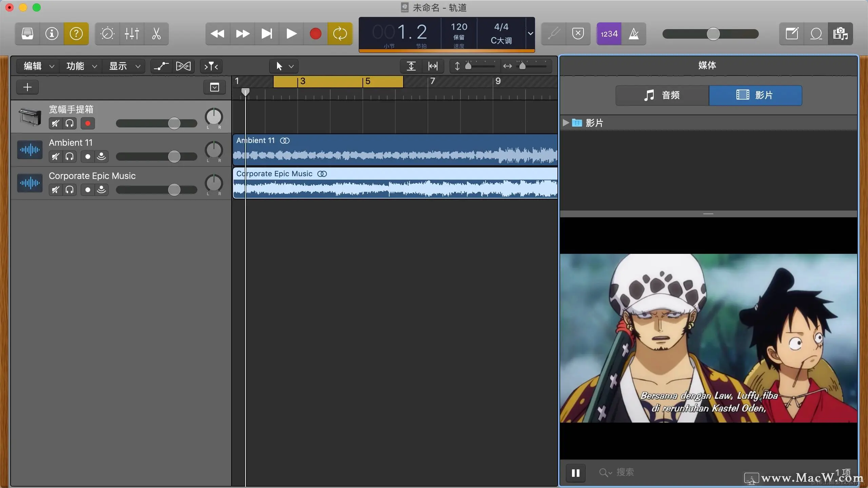Solo the Ambient 11 track
The height and width of the screenshot is (488, 868).
[70, 157]
